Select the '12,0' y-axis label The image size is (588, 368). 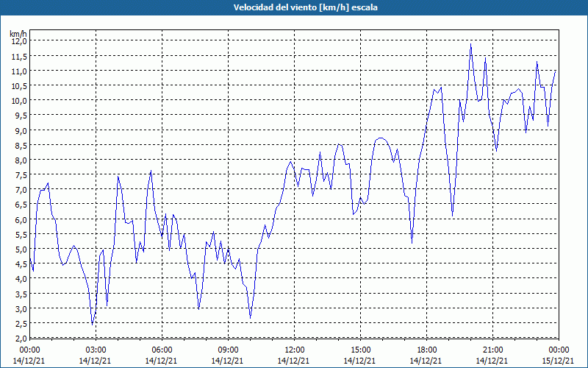[20, 41]
